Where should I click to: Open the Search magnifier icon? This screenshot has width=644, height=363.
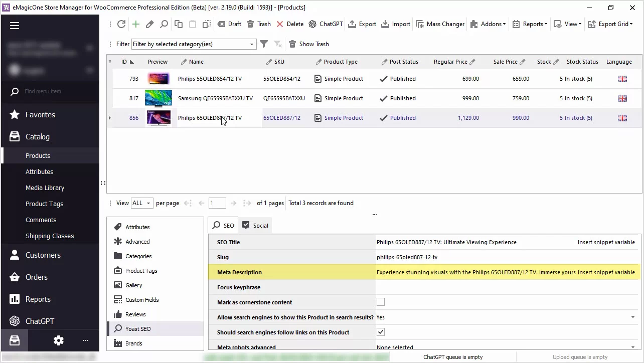coord(164,24)
